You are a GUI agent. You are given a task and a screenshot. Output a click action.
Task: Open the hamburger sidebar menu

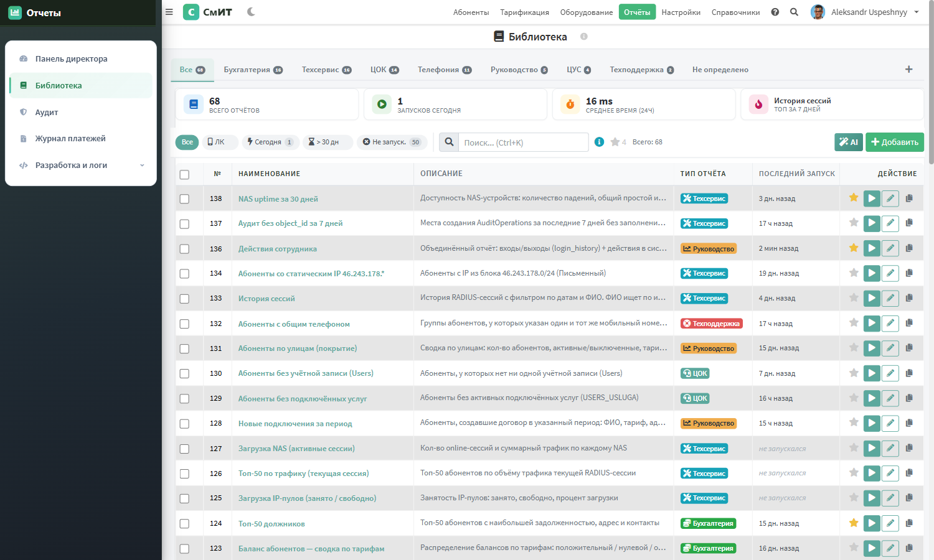pos(169,12)
